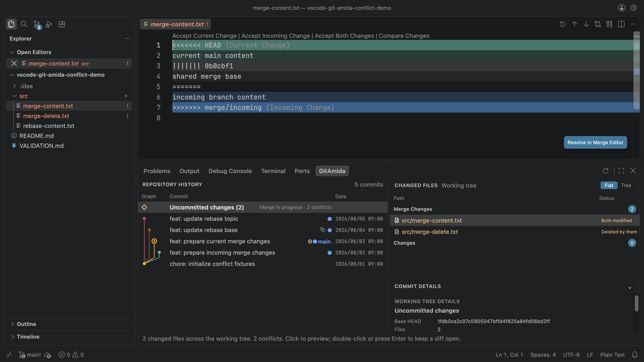Open the Manage settings gear icon
The width and height of the screenshot is (644, 362).
634,8
